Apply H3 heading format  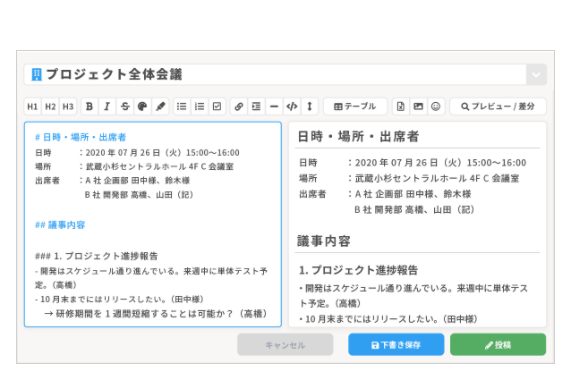click(x=68, y=107)
